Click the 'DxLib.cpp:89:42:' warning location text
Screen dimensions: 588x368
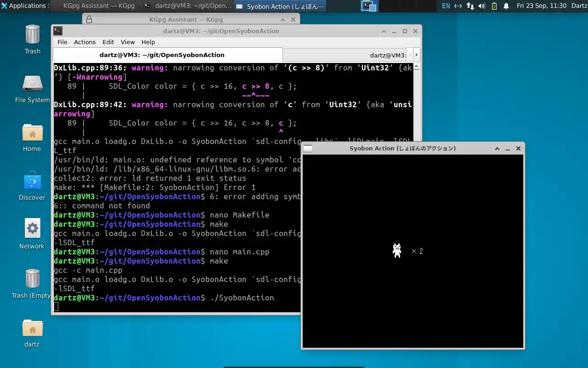pos(90,104)
